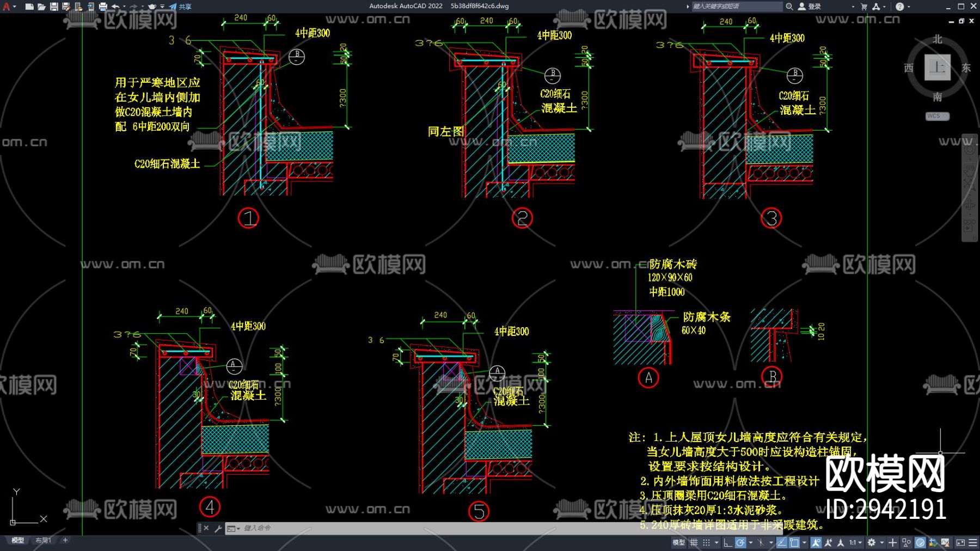Screen dimensions: 980x551
Task: Open the WCS coordinate system dropdown
Action: tap(938, 116)
